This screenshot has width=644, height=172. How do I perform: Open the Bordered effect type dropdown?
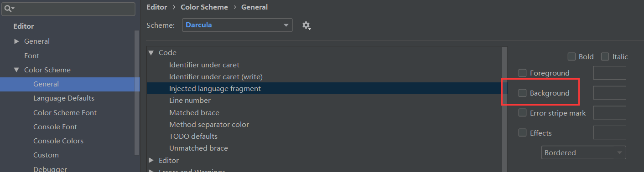584,152
